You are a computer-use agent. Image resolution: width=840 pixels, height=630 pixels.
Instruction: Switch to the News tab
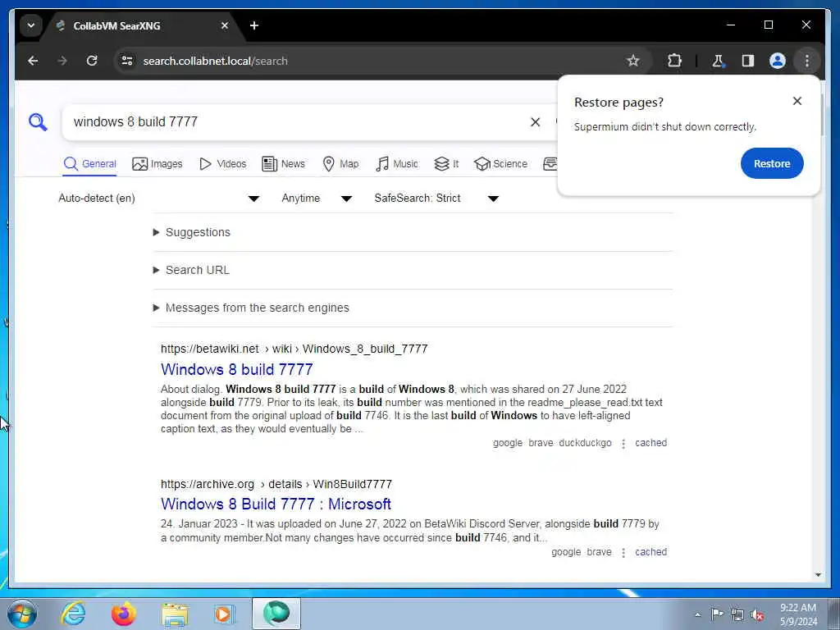pyautogui.click(x=283, y=164)
